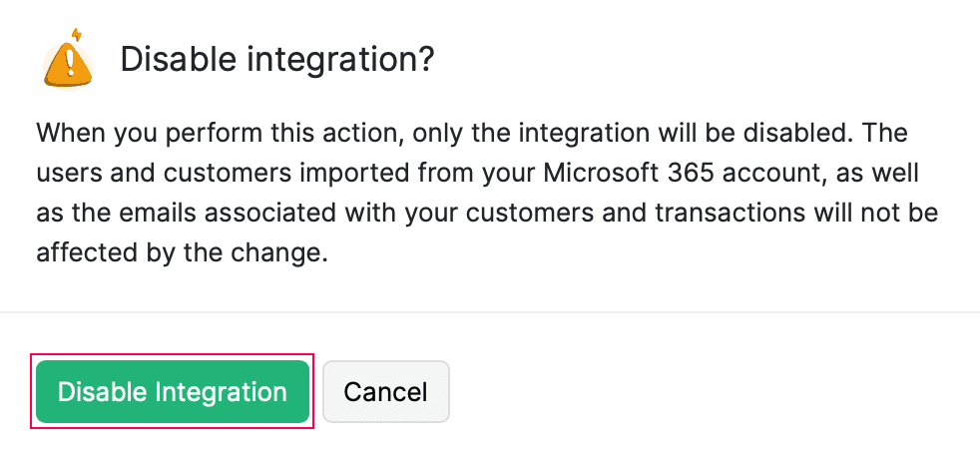This screenshot has height=461, width=980.
Task: Confirm with the green Disable Integration button
Action: point(173,391)
